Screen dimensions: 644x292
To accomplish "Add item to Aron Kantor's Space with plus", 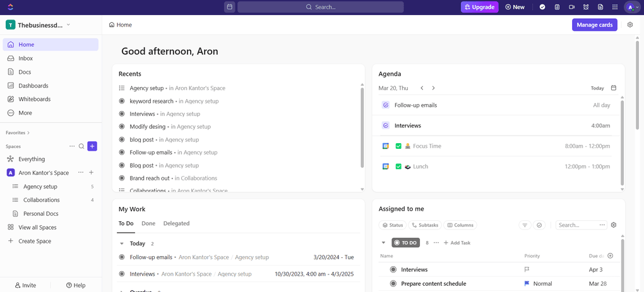I will [x=91, y=173].
